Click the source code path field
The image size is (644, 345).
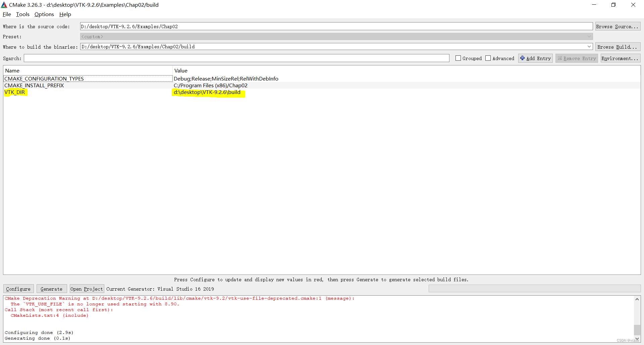pos(336,26)
